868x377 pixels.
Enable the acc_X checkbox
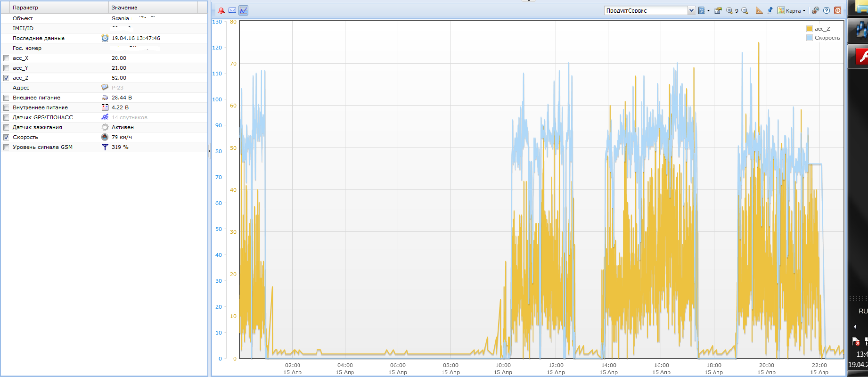pyautogui.click(x=6, y=58)
